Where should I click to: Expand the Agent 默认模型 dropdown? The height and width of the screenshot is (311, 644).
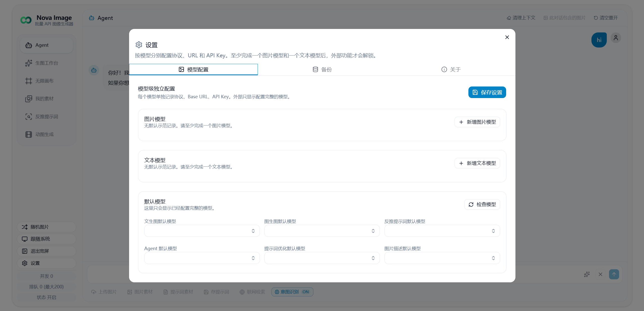tap(202, 258)
